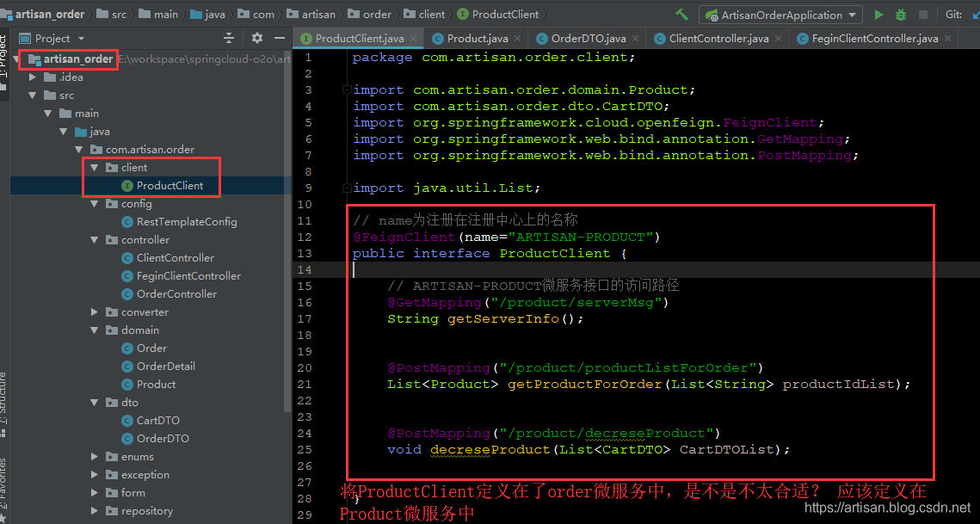Close the ProductClient.java tab
Viewport: 980px width, 524px height.
[413, 38]
